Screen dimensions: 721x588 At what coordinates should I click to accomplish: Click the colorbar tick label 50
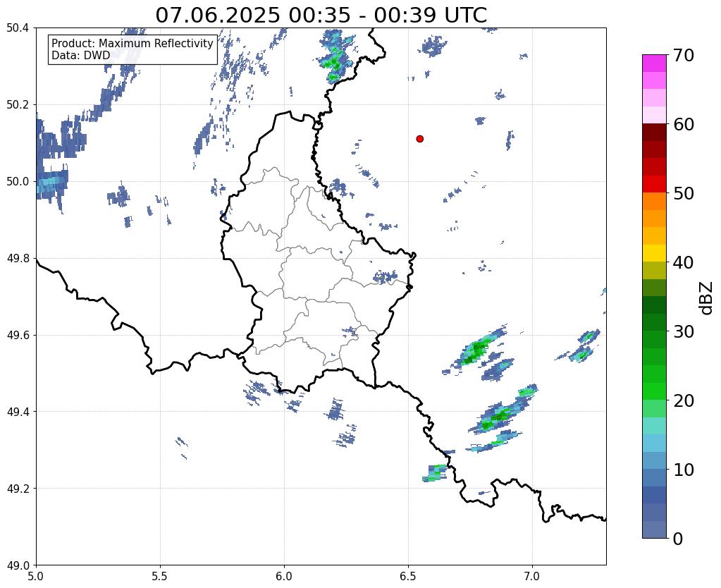pos(683,193)
